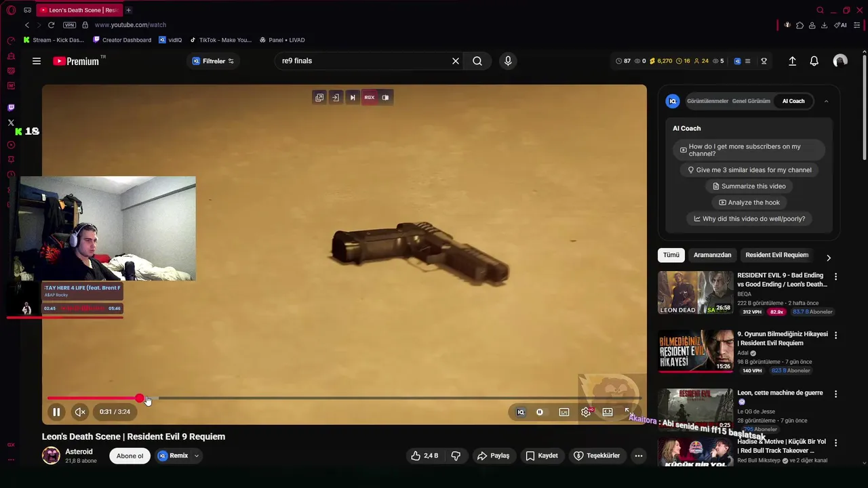Image resolution: width=868 pixels, height=488 pixels.
Task: Open the account avatar menu
Action: (x=840, y=61)
